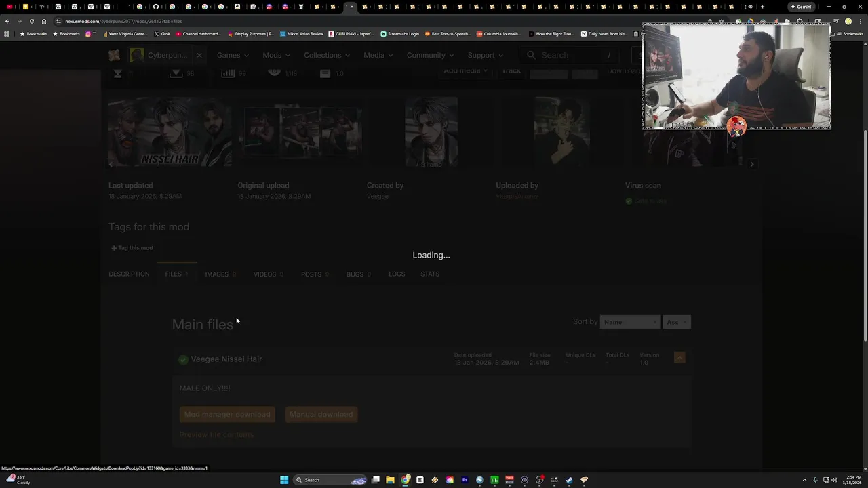This screenshot has width=868, height=488.
Task: Click the Track button
Action: pyautogui.click(x=511, y=70)
